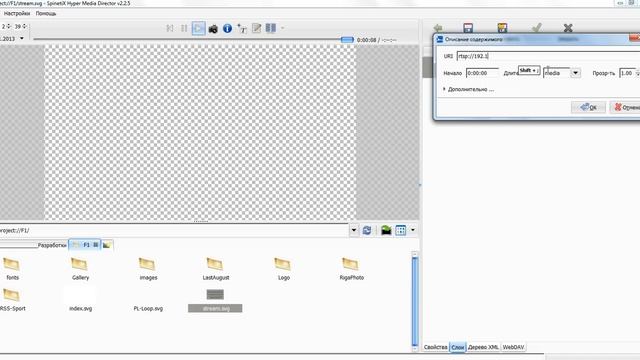Click the opacity value field 1.00
This screenshot has width=640, height=360.
tap(627, 73)
